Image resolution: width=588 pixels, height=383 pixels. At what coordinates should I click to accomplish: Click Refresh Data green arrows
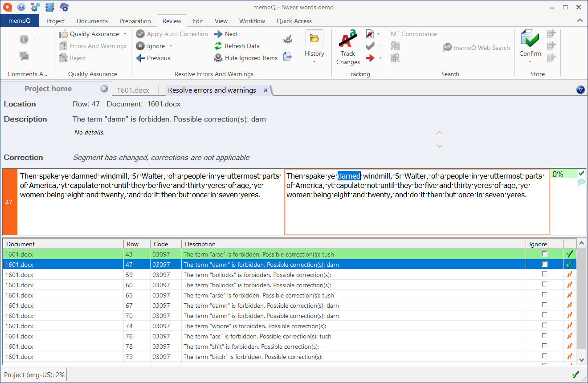218,46
